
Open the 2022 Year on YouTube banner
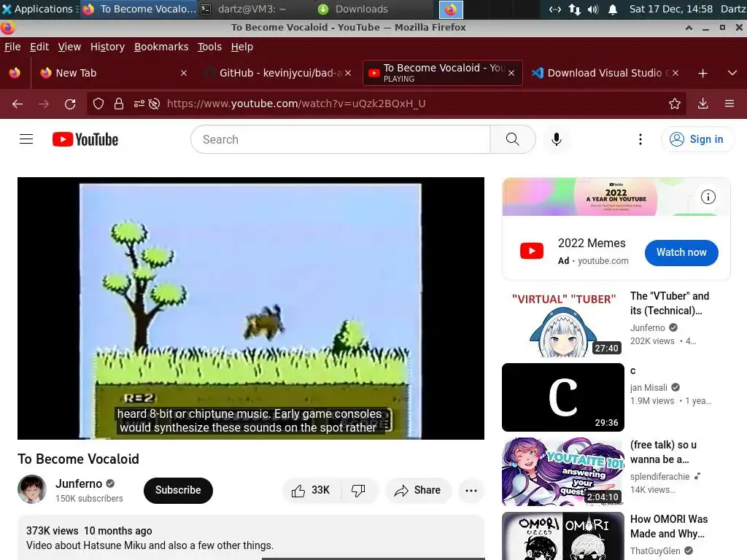click(x=616, y=197)
